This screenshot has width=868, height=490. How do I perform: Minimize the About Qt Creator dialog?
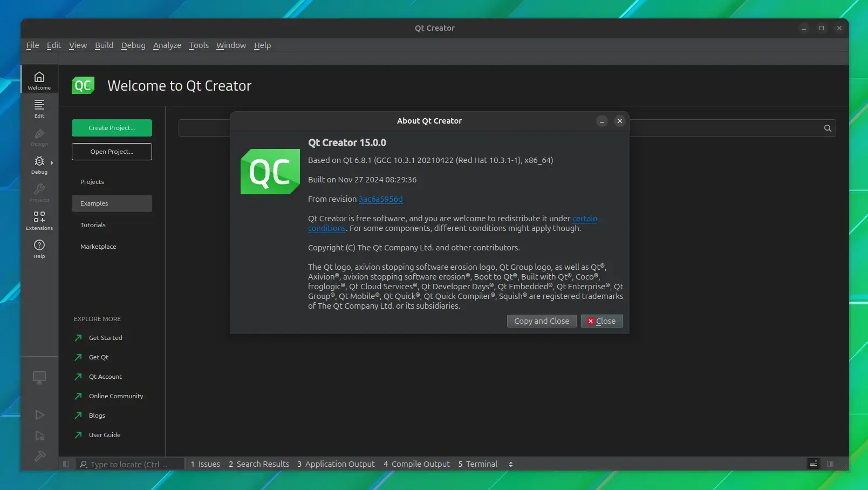[602, 121]
